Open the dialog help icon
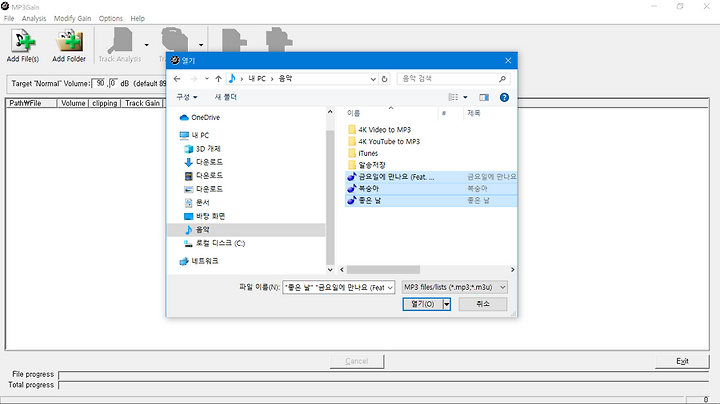This screenshot has height=404, width=720. (x=504, y=97)
